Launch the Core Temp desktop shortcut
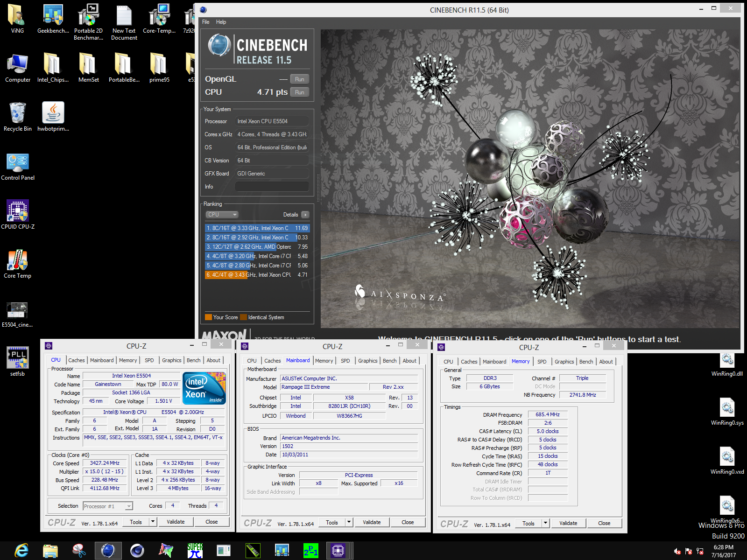This screenshot has width=747, height=560. [17, 264]
